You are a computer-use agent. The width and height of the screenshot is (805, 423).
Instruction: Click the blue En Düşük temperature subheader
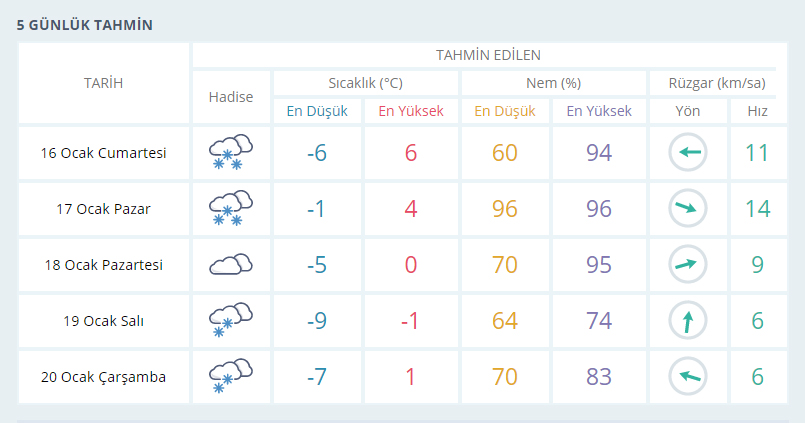[317, 111]
